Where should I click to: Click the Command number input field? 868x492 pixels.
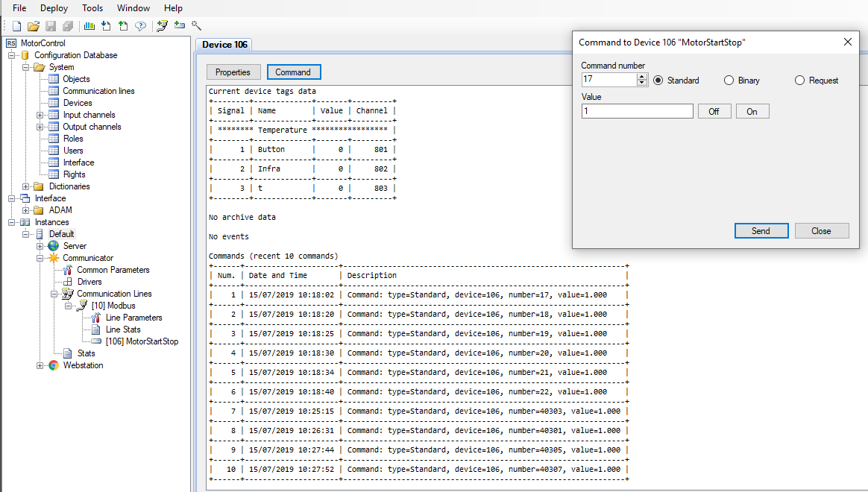point(609,79)
